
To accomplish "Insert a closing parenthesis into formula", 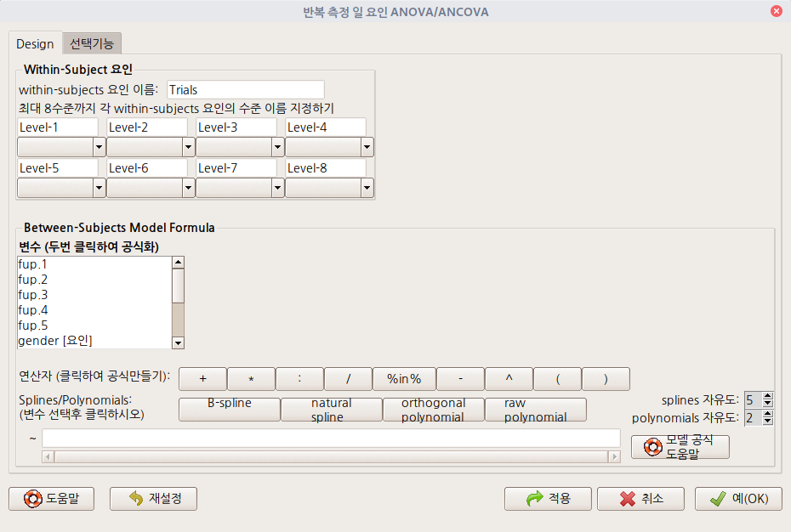I will (x=606, y=379).
